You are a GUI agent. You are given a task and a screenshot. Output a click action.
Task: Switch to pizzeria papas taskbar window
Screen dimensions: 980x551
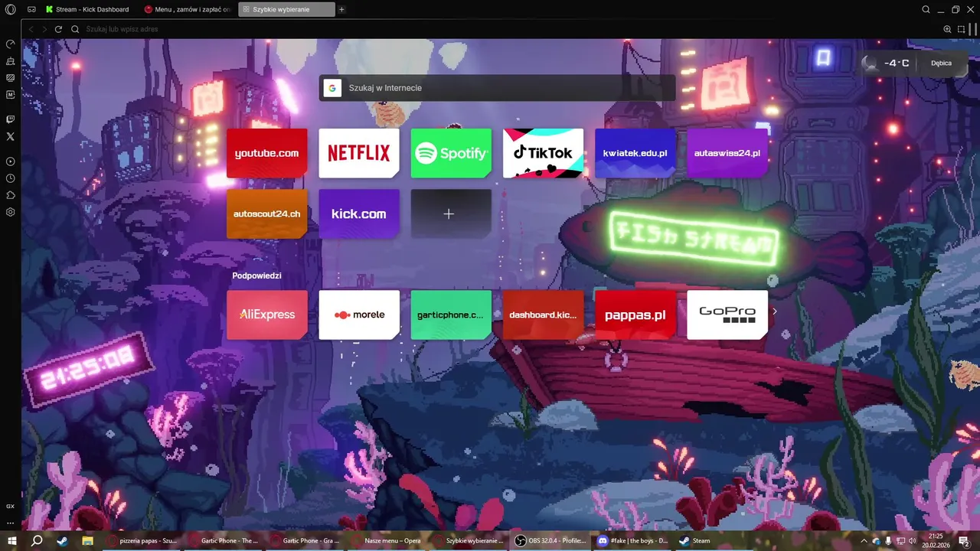tap(142, 541)
